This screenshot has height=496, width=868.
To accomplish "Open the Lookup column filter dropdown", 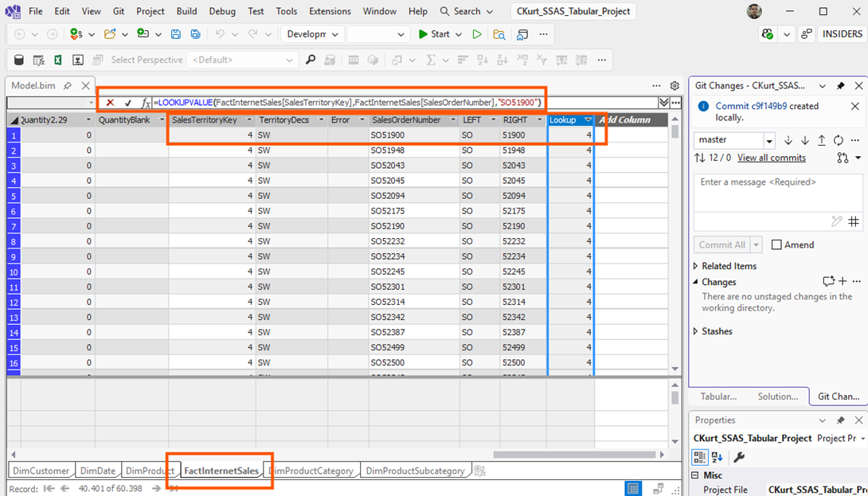I will tap(588, 120).
